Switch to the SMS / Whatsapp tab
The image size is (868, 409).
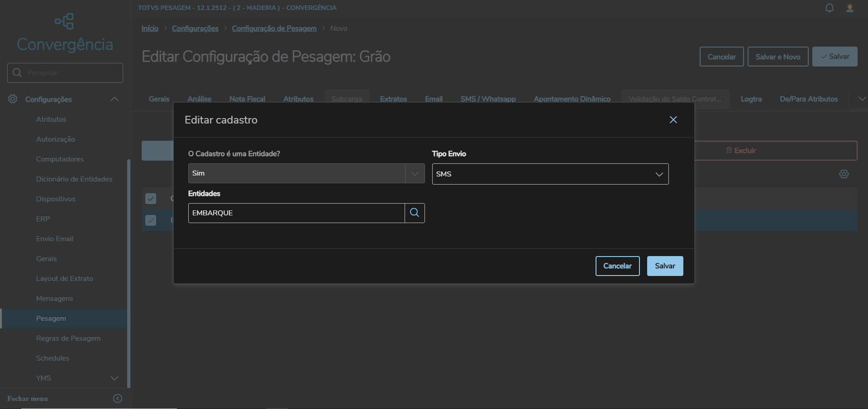coord(488,99)
